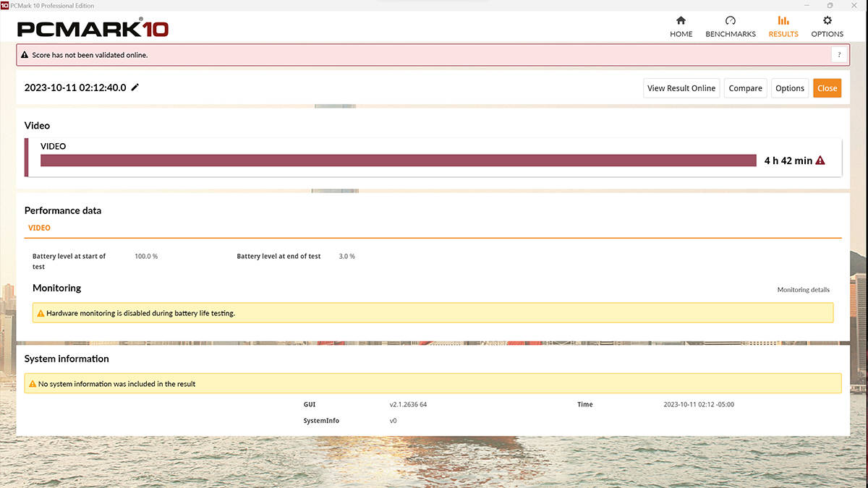Click the hardware monitoring warning icon
Image resolution: width=868 pixels, height=488 pixels.
(x=40, y=313)
